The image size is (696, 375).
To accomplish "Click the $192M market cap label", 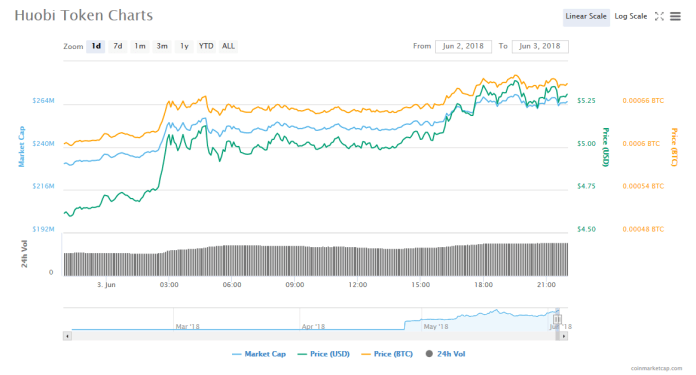I will coord(44,229).
